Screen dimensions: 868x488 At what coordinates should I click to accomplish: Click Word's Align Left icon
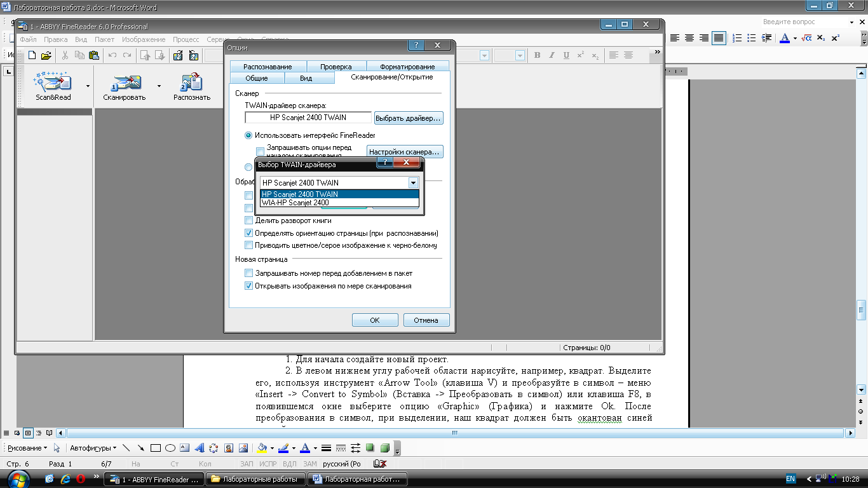coord(675,38)
